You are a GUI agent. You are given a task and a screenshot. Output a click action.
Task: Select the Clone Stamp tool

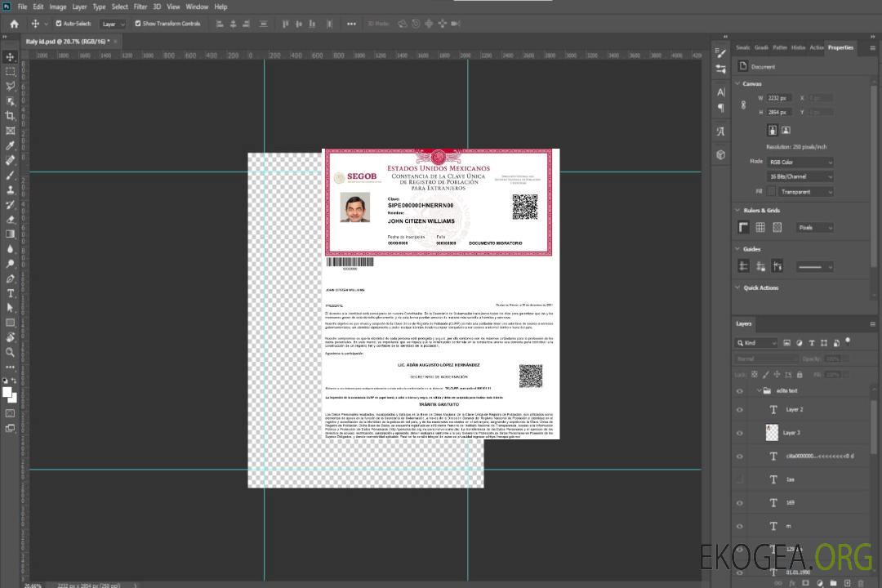pyautogui.click(x=10, y=189)
